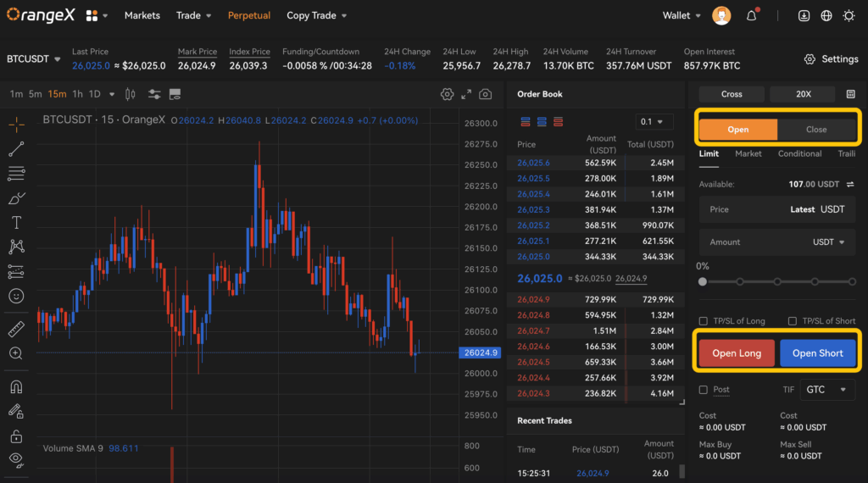The image size is (868, 483).
Task: Change order book depth 0.1 dropdown
Action: (654, 122)
